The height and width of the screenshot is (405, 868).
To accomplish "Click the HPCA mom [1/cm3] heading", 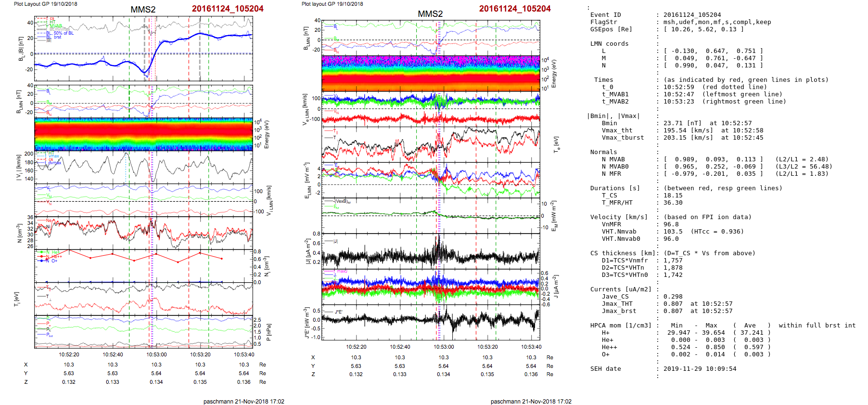I will pos(621,326).
